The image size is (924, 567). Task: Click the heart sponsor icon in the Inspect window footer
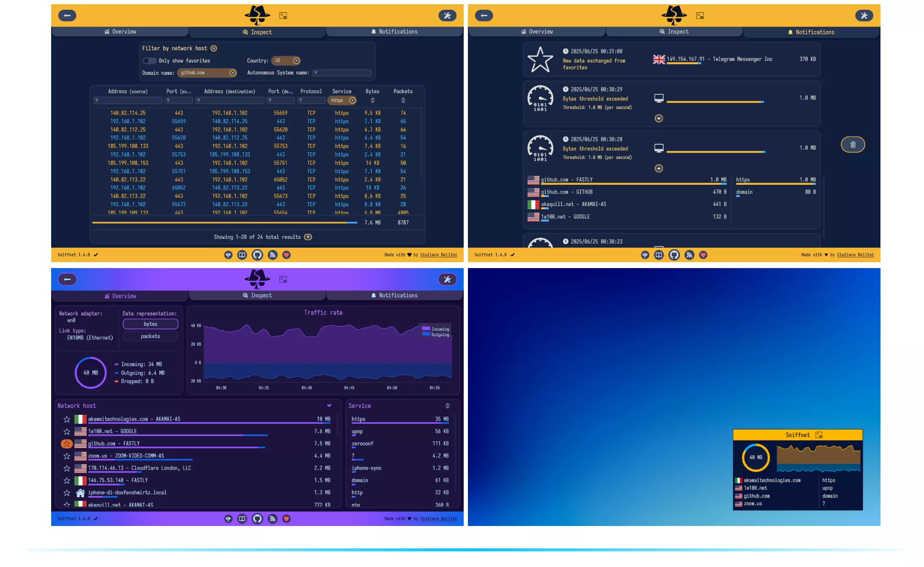click(287, 255)
